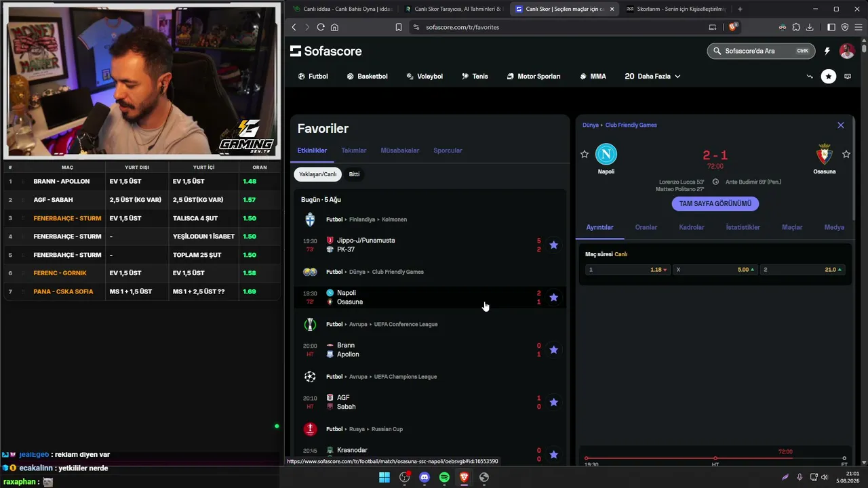868x488 pixels.
Task: Open the Medya match tab
Action: [x=834, y=227]
